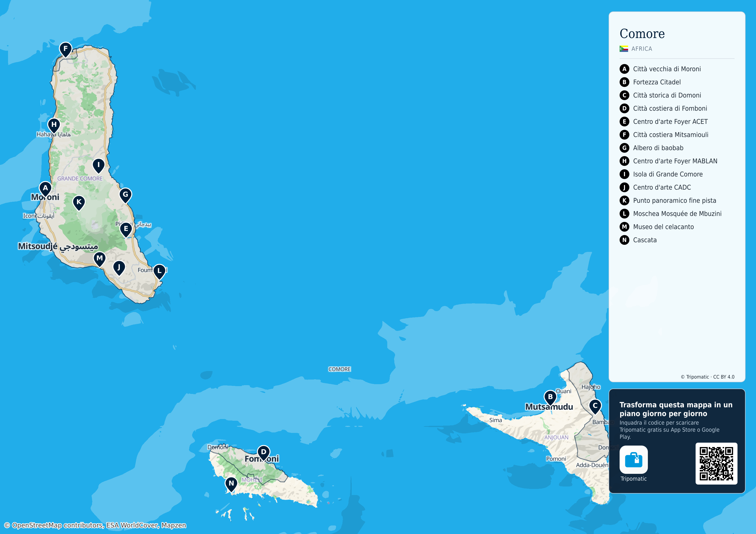Image resolution: width=756 pixels, height=534 pixels.
Task: Click the 'Comore' legend title
Action: [x=642, y=34]
